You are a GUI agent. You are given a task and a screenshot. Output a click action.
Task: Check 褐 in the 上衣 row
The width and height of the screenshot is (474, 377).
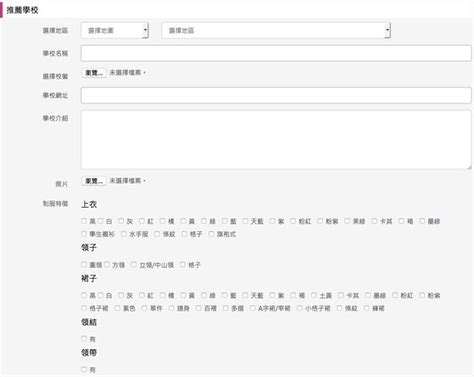click(402, 221)
